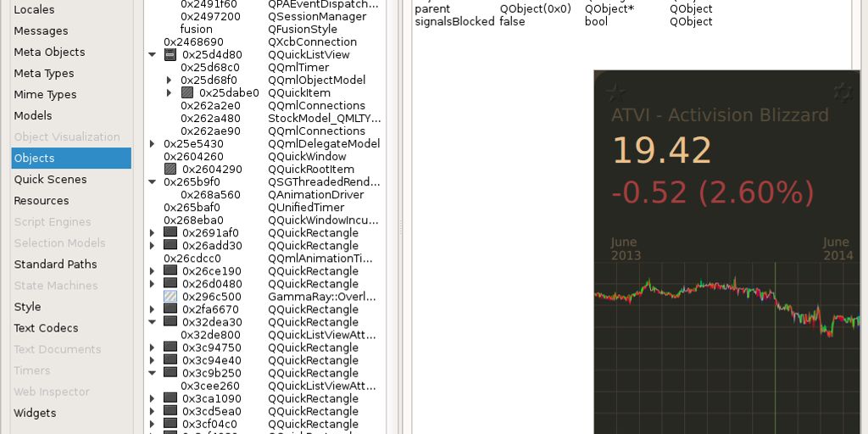Expand the 0x26add30 QQuickRectangle node

153,246
